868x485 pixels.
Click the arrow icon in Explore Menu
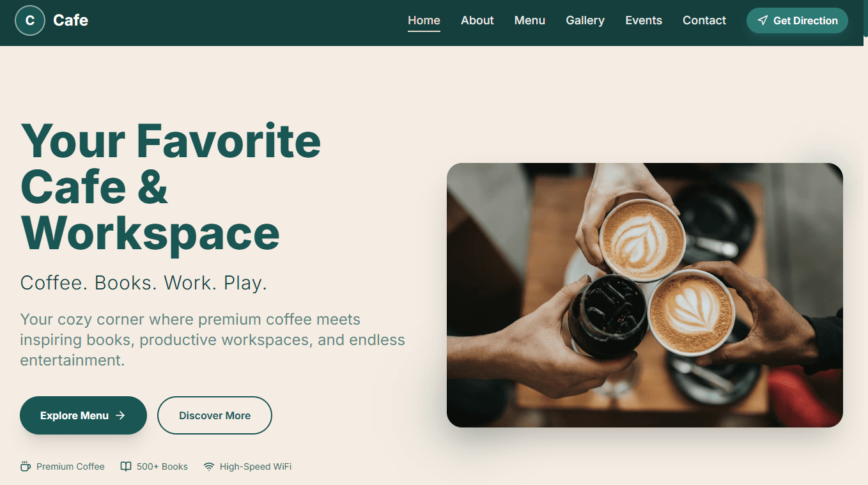[x=120, y=415]
